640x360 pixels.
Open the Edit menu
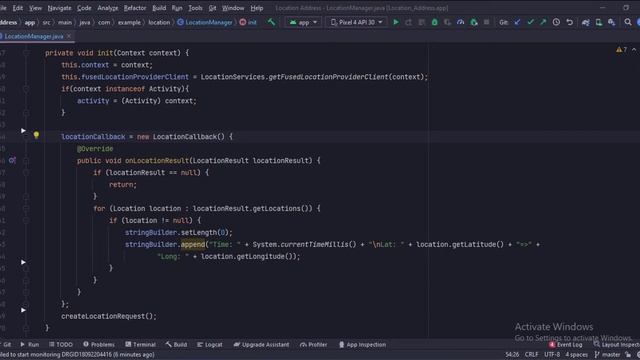(18, 8)
